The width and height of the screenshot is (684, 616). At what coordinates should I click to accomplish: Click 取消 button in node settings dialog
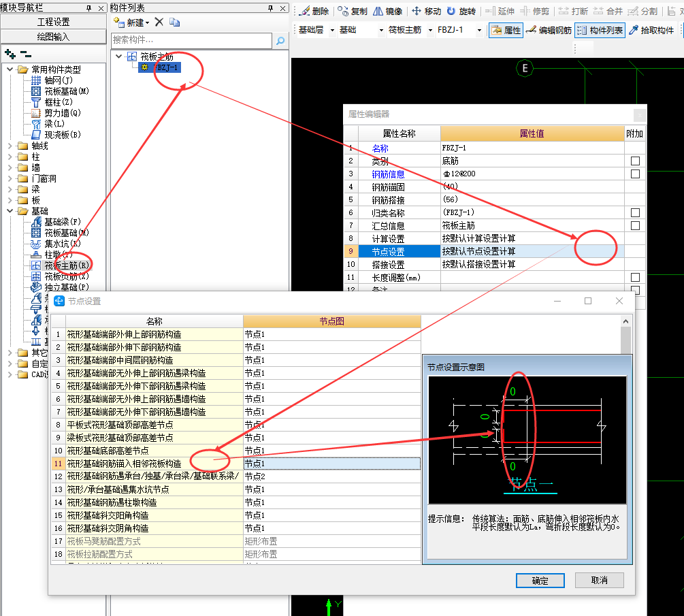[600, 580]
